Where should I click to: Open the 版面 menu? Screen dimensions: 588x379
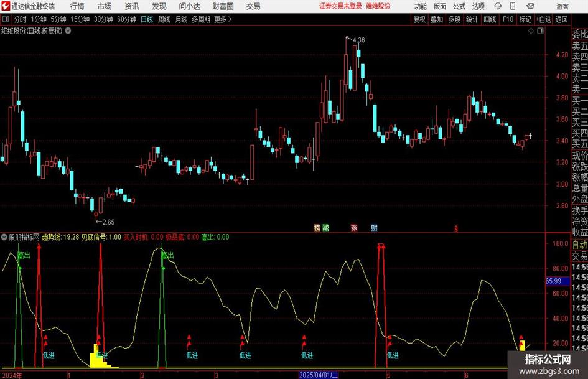[440, 6]
